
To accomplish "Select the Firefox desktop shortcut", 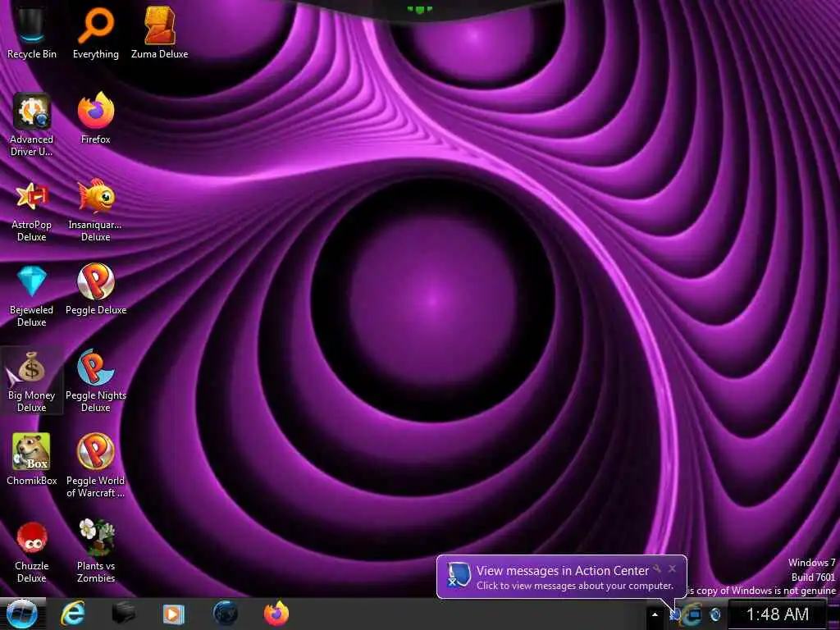I will tap(95, 118).
